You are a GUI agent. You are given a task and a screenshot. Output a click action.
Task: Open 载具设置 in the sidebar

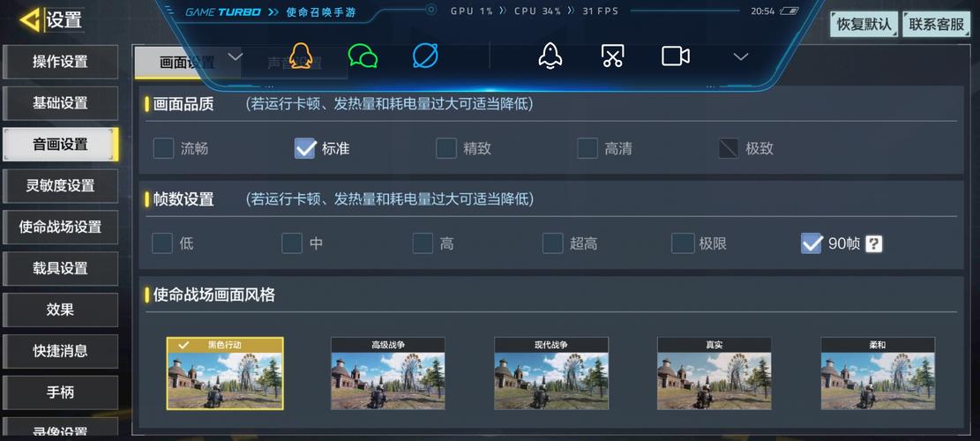60,268
